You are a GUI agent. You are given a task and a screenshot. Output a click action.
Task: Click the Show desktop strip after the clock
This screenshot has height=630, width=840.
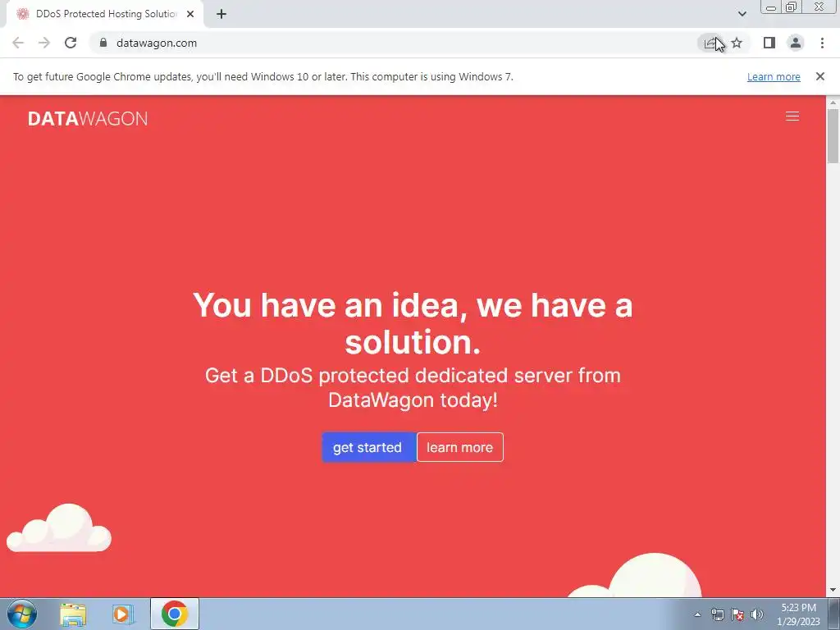click(834, 614)
